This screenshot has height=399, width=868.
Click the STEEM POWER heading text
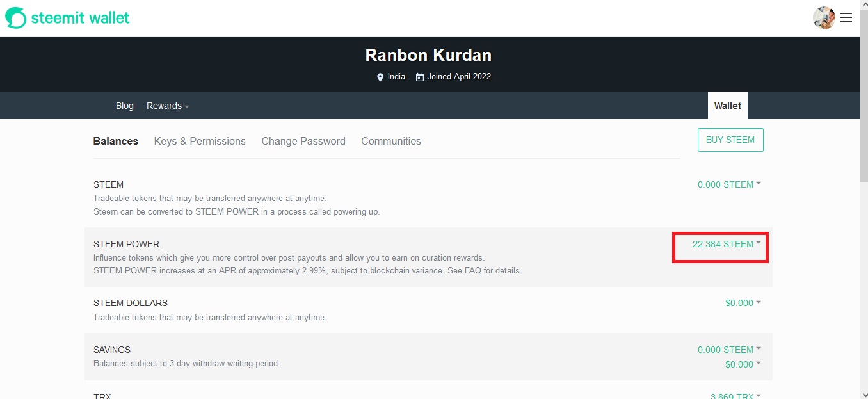(x=126, y=244)
